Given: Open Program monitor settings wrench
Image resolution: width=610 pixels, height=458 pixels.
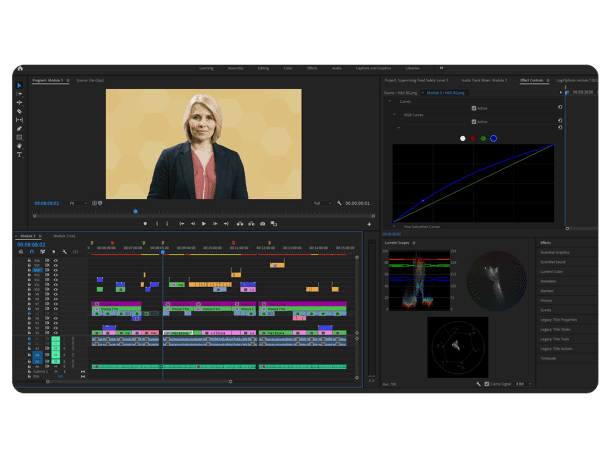Looking at the screenshot, I should [x=340, y=203].
